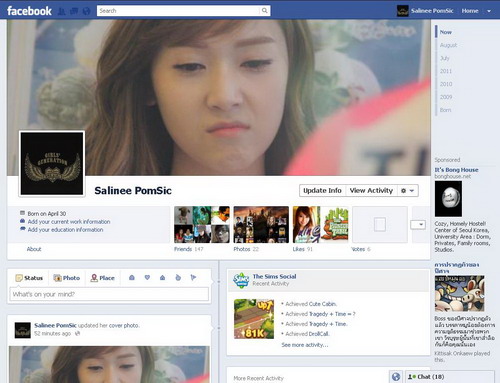
Task: Click the Work and Education life event icon
Action: tap(132, 278)
